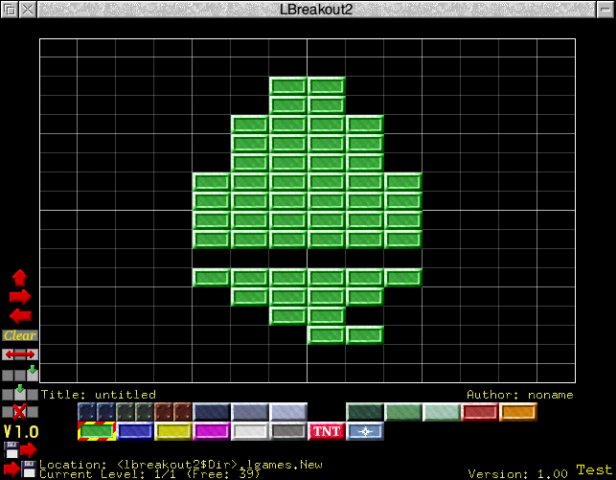Select the grey riveted wall brick
The width and height of the screenshot is (616, 480).
135,412
